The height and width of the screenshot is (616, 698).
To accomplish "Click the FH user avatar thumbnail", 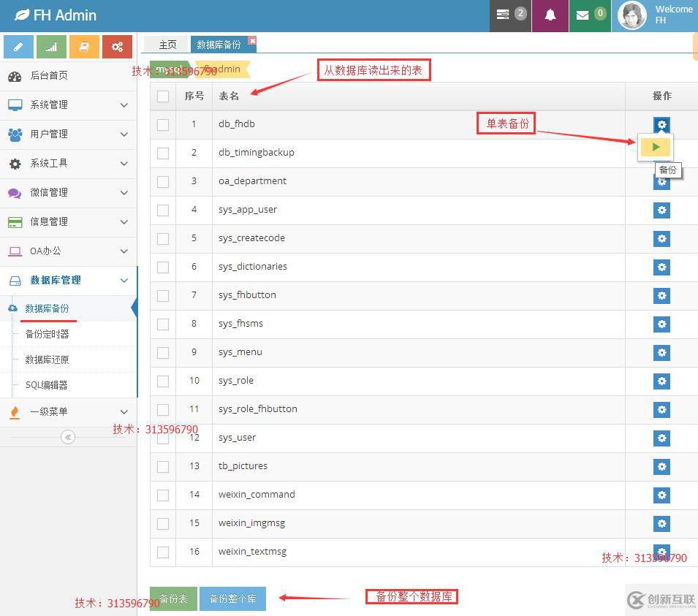I will 631,15.
